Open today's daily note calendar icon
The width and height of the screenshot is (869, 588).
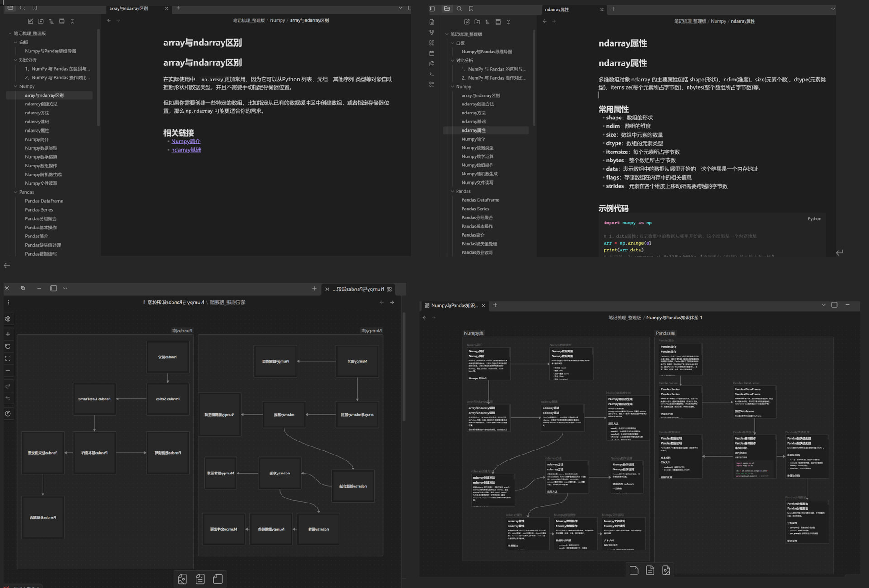tap(431, 53)
